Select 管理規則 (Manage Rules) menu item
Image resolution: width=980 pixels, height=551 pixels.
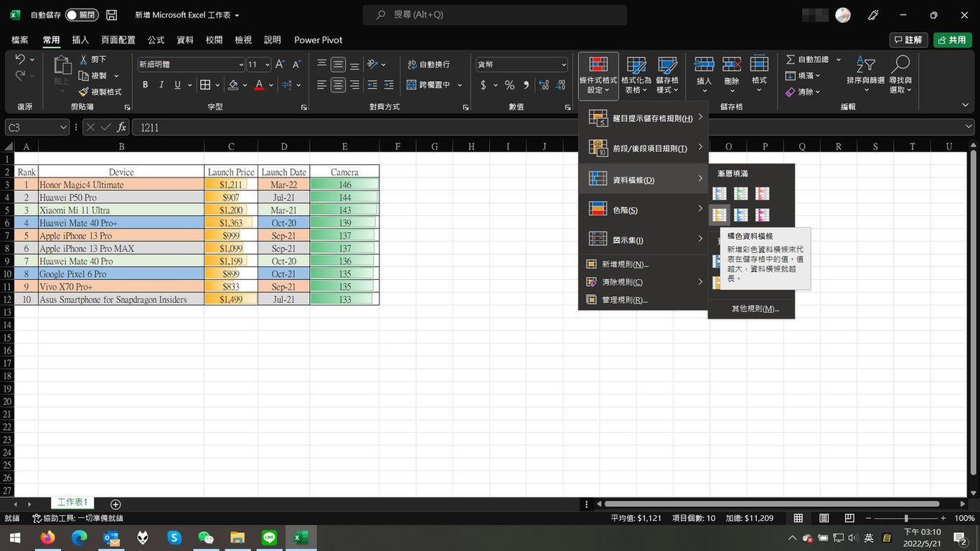[x=644, y=300]
